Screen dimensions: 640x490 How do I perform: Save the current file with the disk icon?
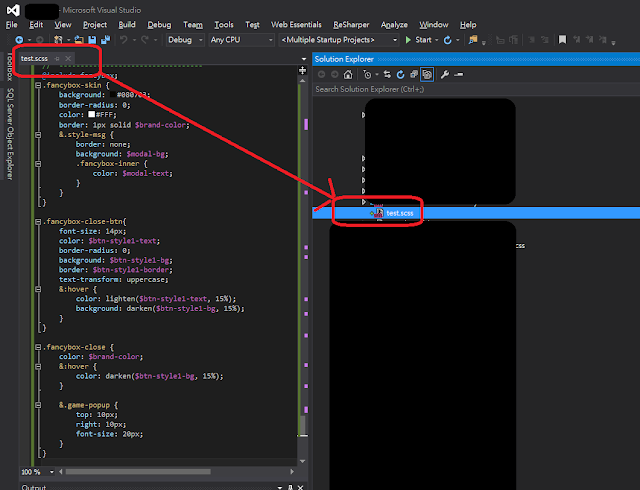click(x=92, y=40)
